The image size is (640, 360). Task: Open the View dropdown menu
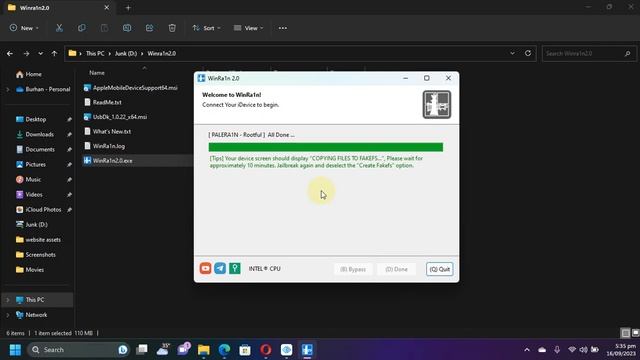pos(249,28)
